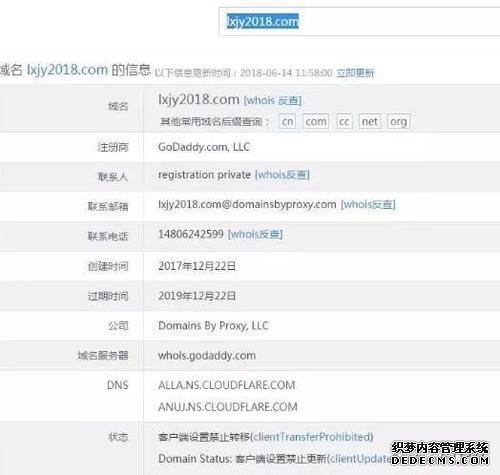
Task: Click the ALLA.NS.CLOUDFLARE.COM DNS entry
Action: (x=227, y=385)
